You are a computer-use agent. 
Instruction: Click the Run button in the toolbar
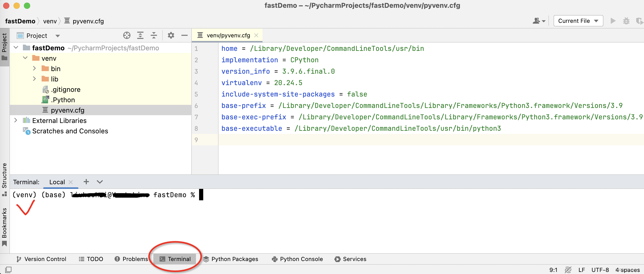click(613, 21)
